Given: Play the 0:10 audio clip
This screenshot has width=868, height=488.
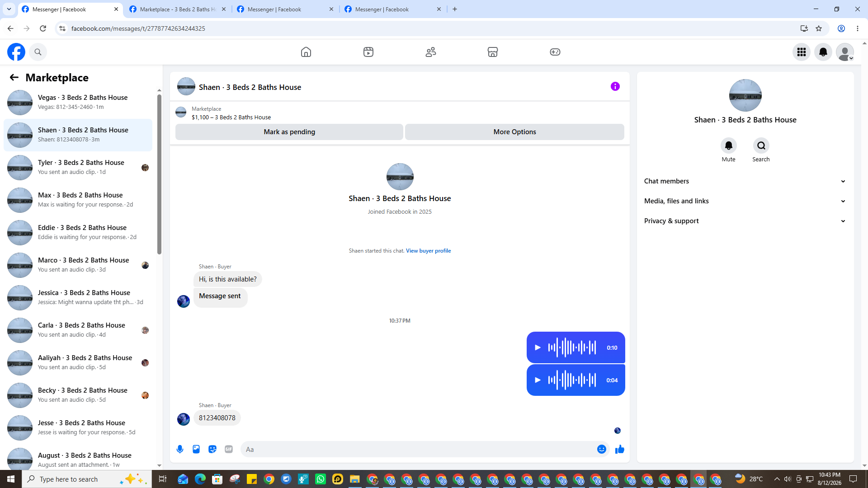Looking at the screenshot, I should point(538,347).
